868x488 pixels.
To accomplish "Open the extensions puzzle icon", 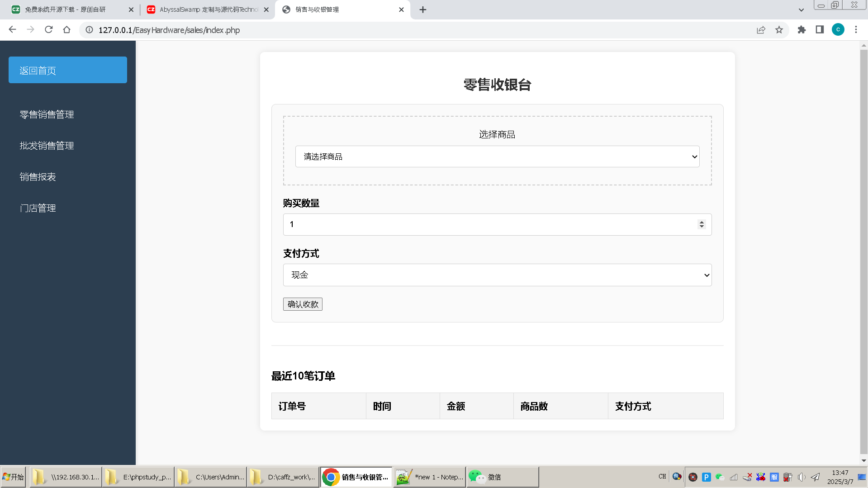I will tap(802, 30).
